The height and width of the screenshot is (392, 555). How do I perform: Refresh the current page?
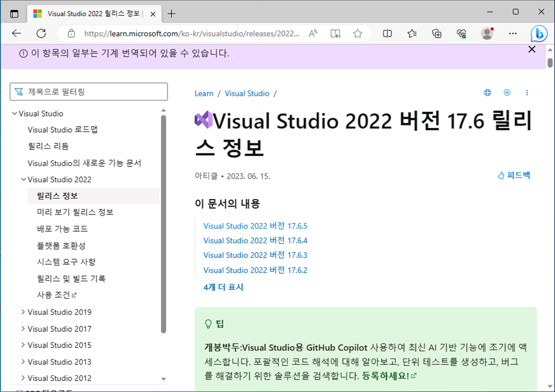[x=41, y=33]
